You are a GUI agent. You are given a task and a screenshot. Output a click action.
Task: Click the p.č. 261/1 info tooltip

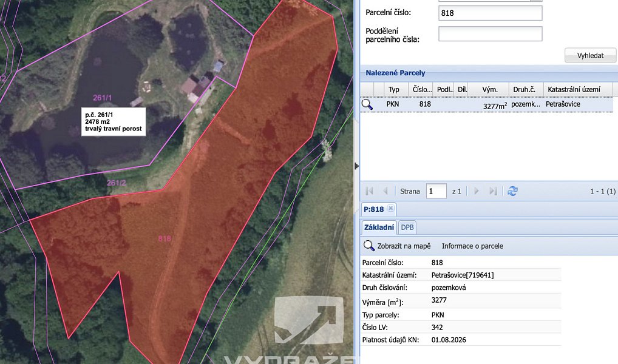coord(114,122)
